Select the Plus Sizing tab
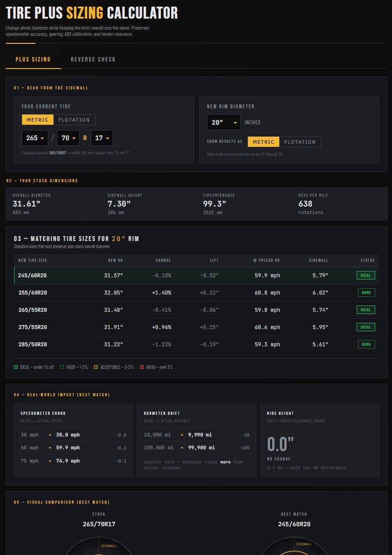This screenshot has height=555, width=392. [33, 59]
